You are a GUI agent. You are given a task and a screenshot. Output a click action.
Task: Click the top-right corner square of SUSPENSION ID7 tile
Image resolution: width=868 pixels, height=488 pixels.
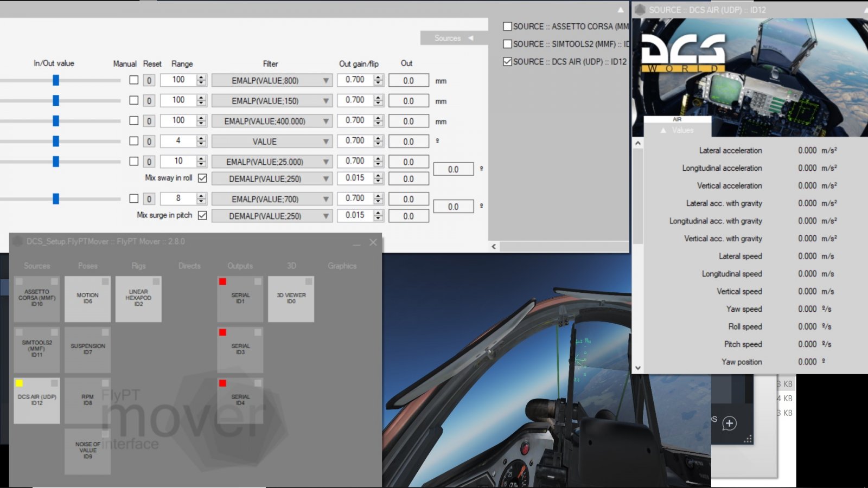coord(105,332)
